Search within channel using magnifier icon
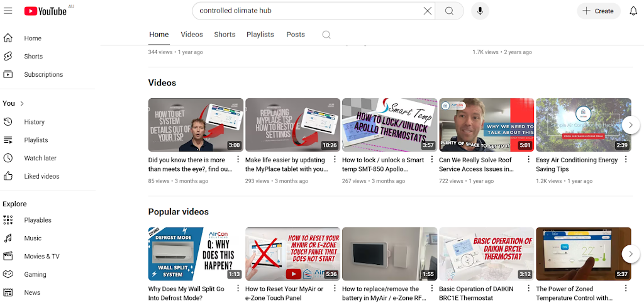Screen dimensions: 644x305 pyautogui.click(x=326, y=35)
